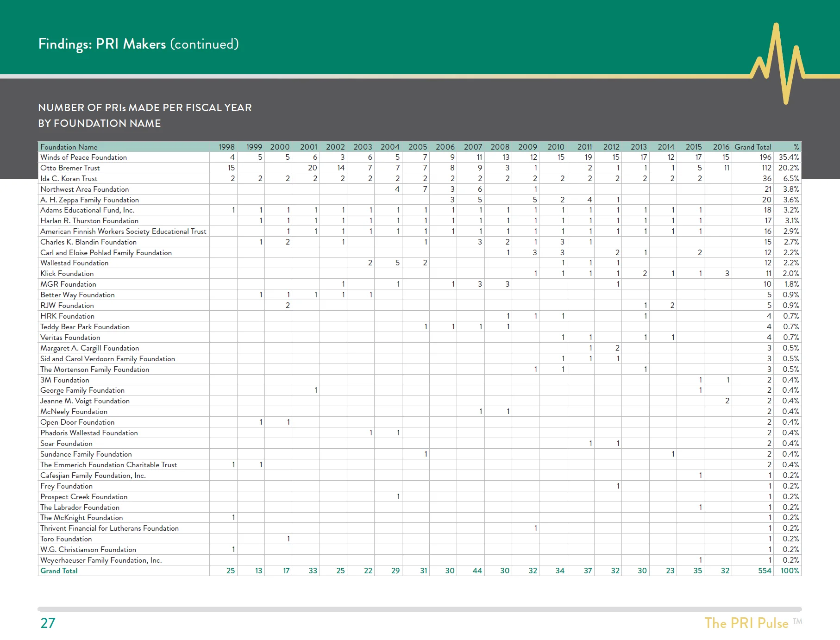This screenshot has width=840, height=640.
Task: Select 'The McKnight Foundation' row label
Action: (x=81, y=518)
